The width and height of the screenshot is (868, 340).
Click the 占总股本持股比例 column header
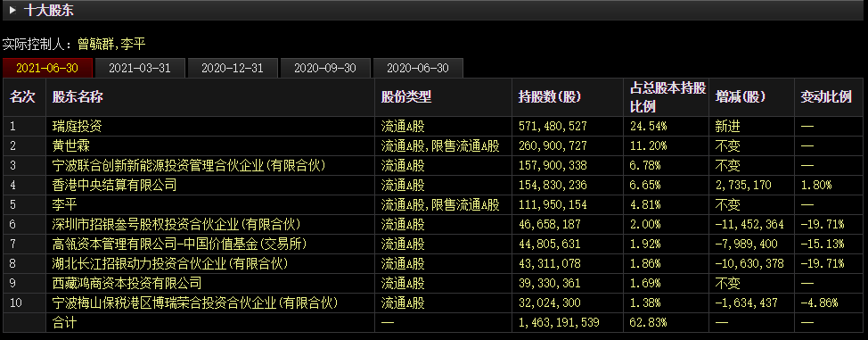668,97
